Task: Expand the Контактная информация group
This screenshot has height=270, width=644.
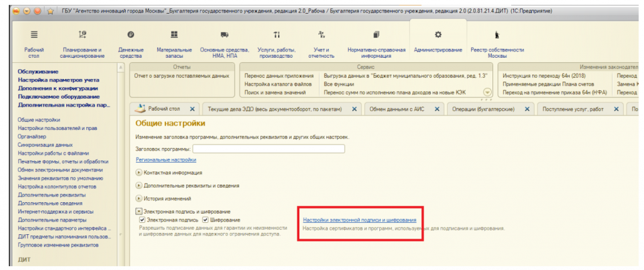Action: point(139,172)
